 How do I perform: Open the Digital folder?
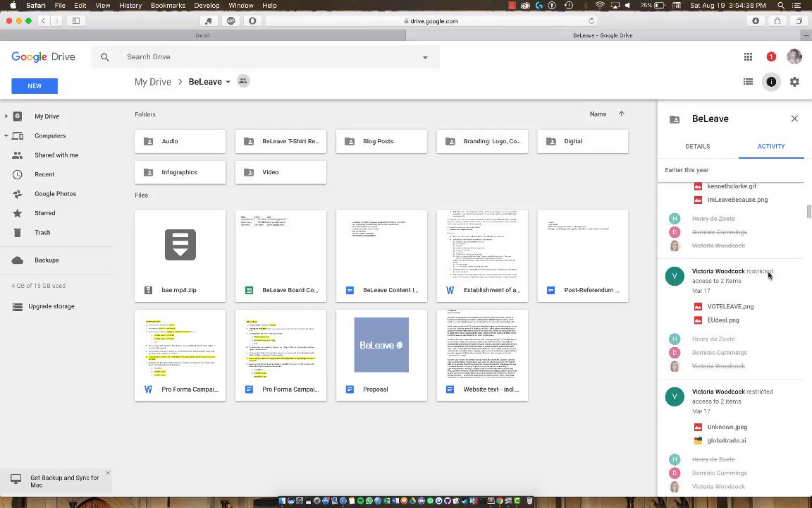tap(583, 142)
